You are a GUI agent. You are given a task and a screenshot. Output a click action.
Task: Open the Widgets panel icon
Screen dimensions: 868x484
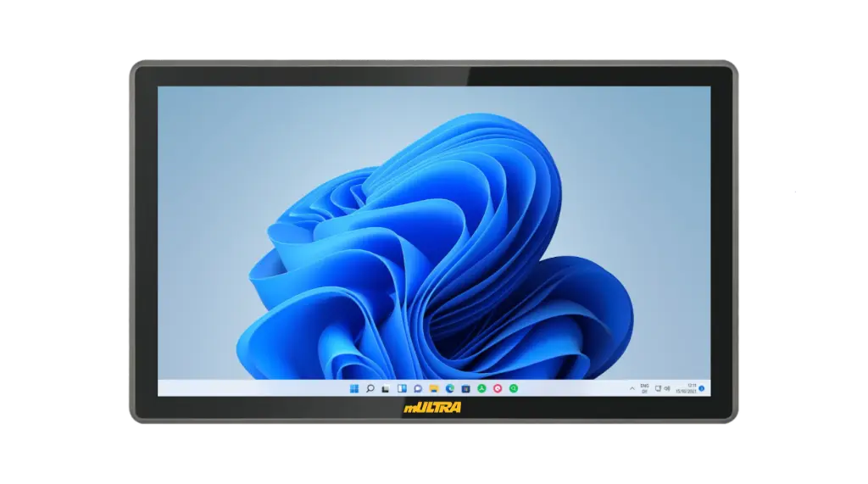pos(402,389)
